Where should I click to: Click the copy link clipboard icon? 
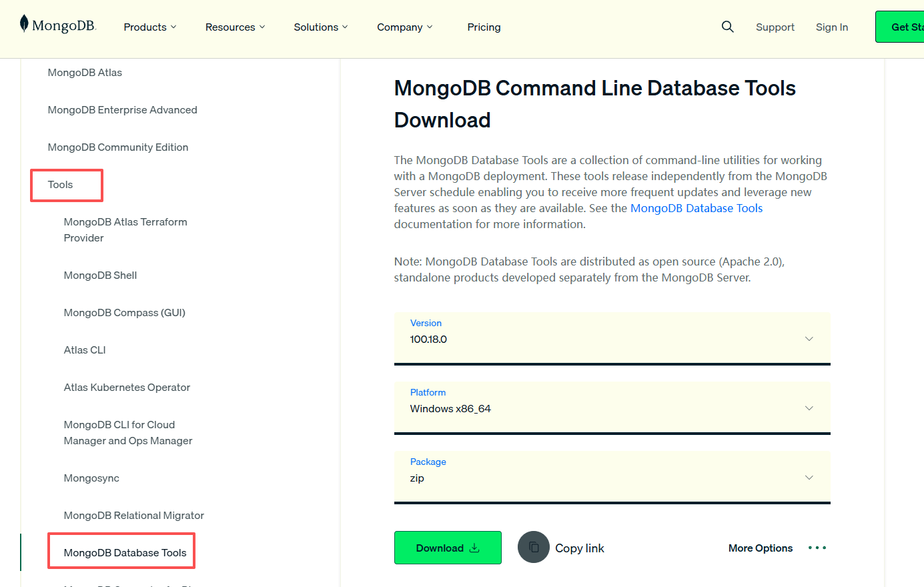coord(534,547)
